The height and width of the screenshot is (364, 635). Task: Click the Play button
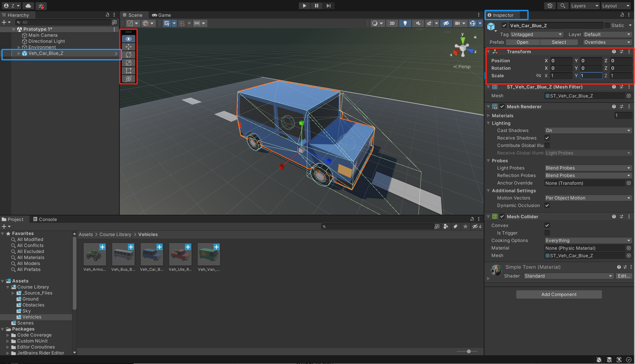tap(304, 5)
